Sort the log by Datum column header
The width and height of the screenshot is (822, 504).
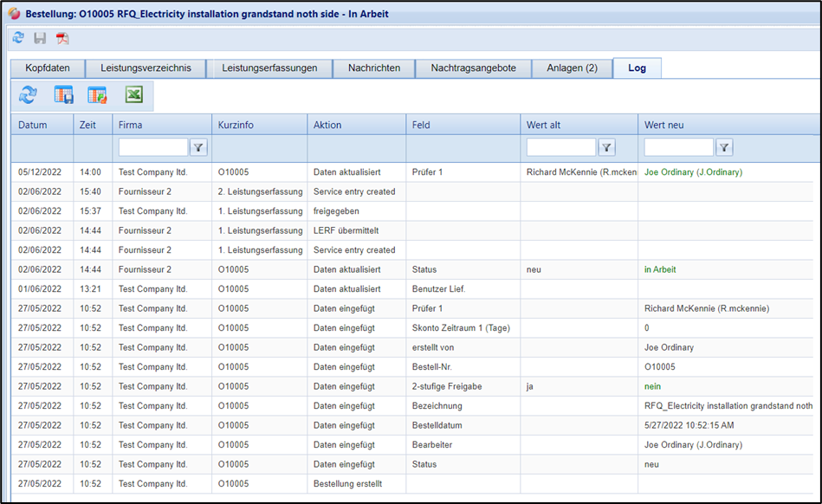pos(33,125)
